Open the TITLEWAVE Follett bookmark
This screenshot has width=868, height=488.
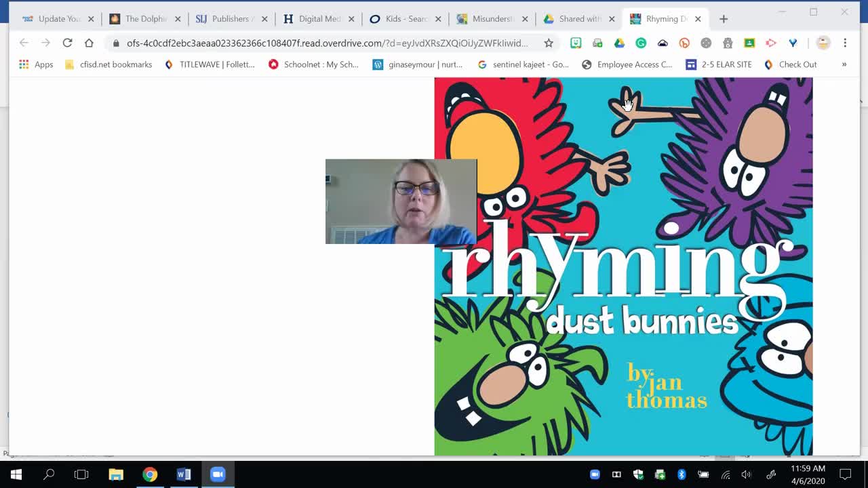[210, 64]
